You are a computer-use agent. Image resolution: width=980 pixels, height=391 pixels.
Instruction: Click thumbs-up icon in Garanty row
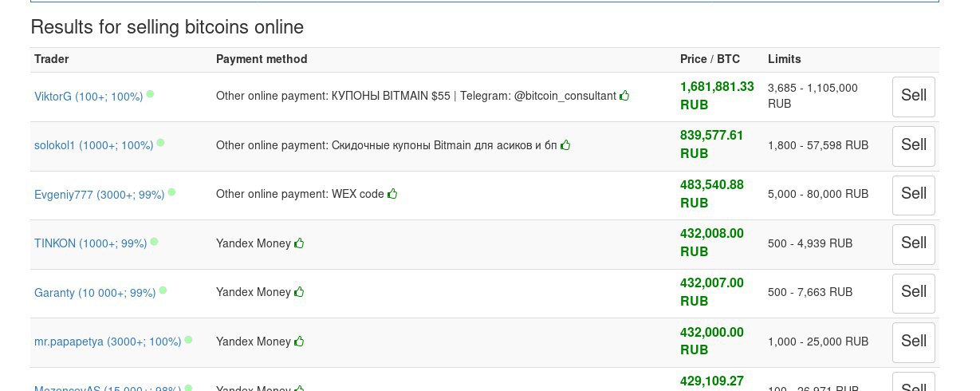(x=299, y=292)
